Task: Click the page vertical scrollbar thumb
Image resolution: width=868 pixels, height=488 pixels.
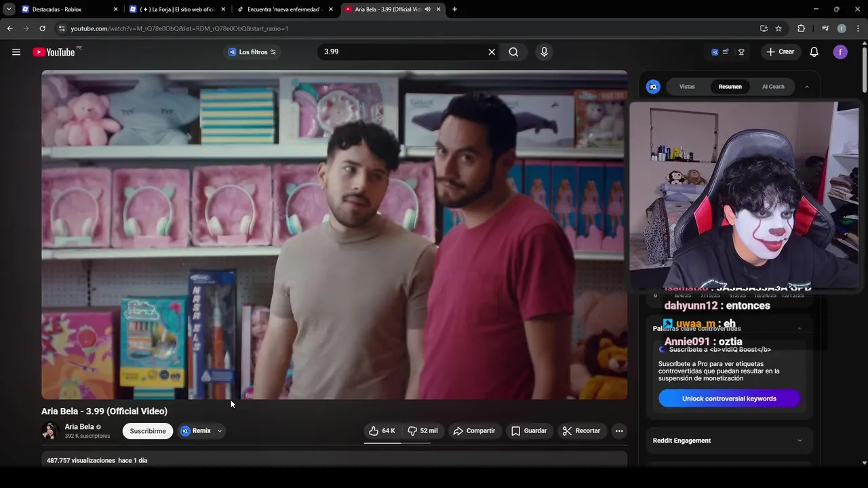Action: click(x=864, y=70)
